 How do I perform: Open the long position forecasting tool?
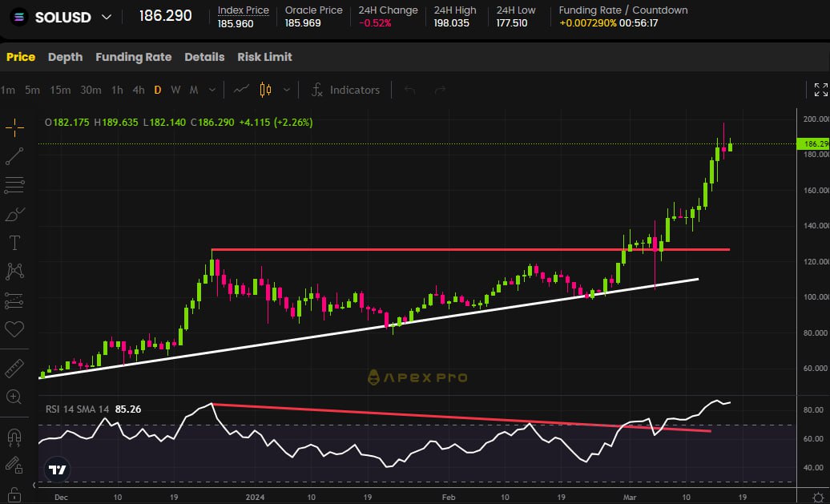[14, 300]
